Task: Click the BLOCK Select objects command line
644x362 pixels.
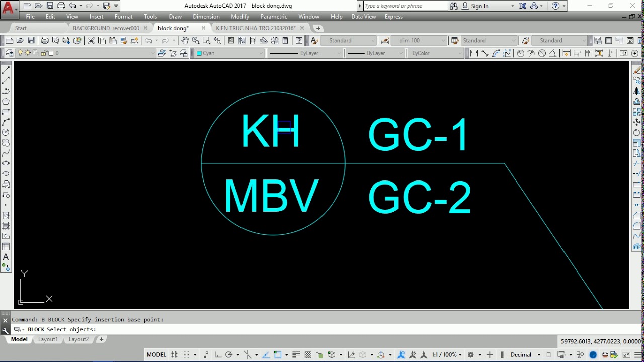Action: click(322, 329)
